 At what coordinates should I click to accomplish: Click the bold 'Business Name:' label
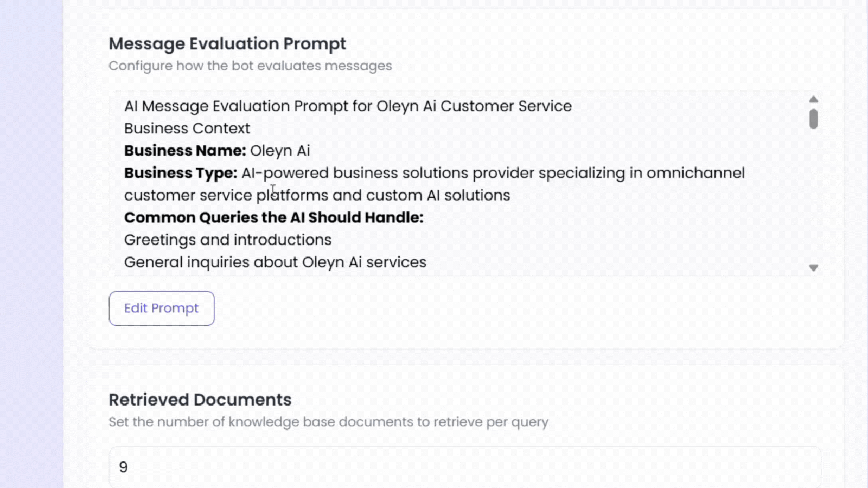tap(185, 151)
